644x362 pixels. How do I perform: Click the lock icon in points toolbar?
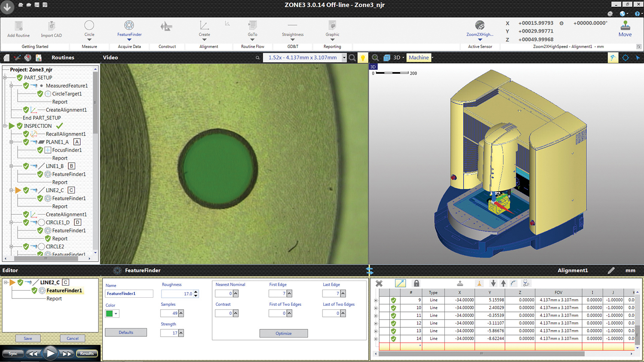(x=416, y=284)
